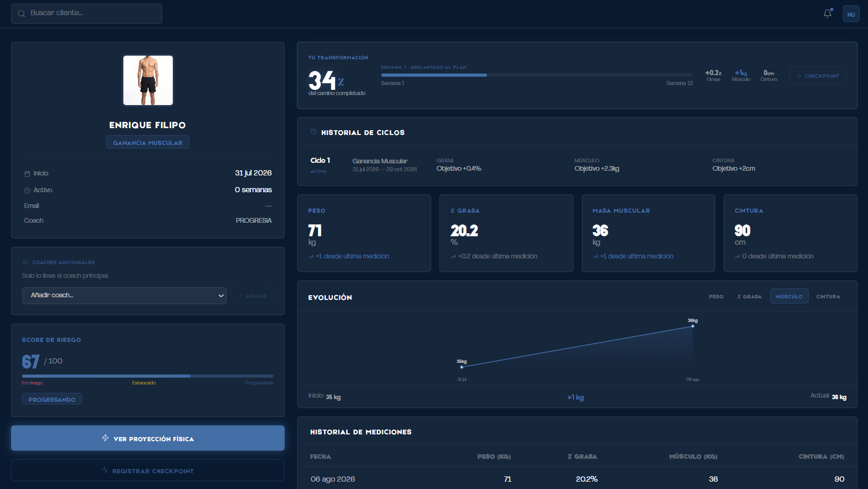Click the history icon in Historial de Ciclos
This screenshot has width=868, height=489.
[x=313, y=132]
